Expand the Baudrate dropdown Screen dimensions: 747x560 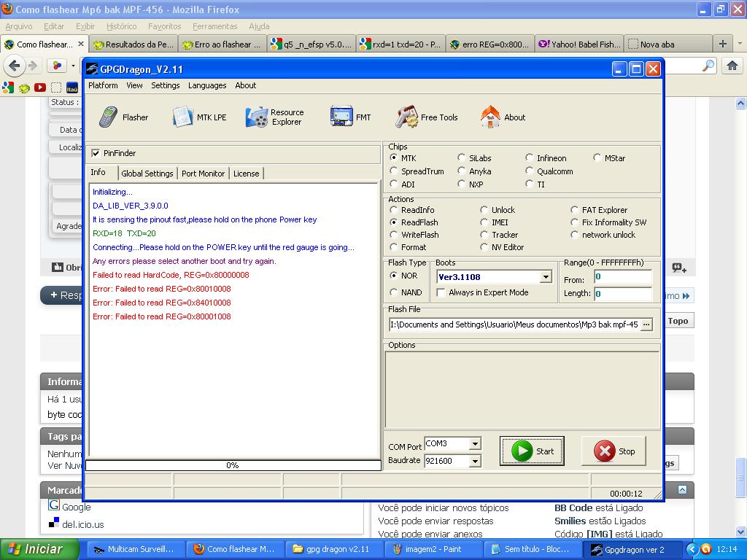(x=475, y=461)
